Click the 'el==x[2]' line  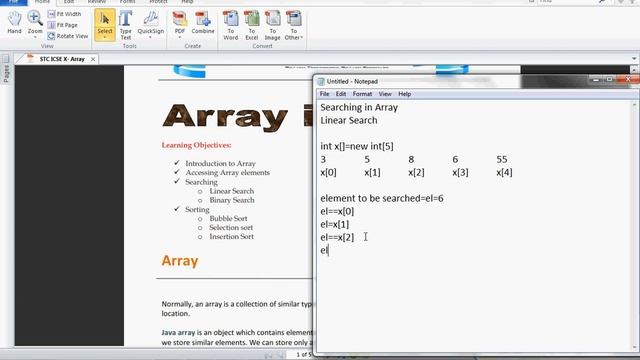click(337, 238)
